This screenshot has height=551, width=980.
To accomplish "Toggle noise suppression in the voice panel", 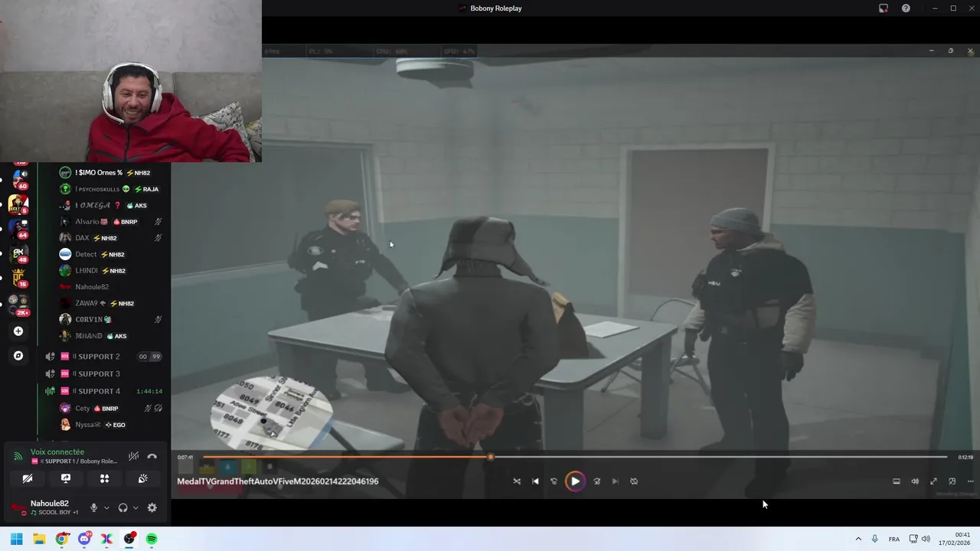I will click(133, 456).
